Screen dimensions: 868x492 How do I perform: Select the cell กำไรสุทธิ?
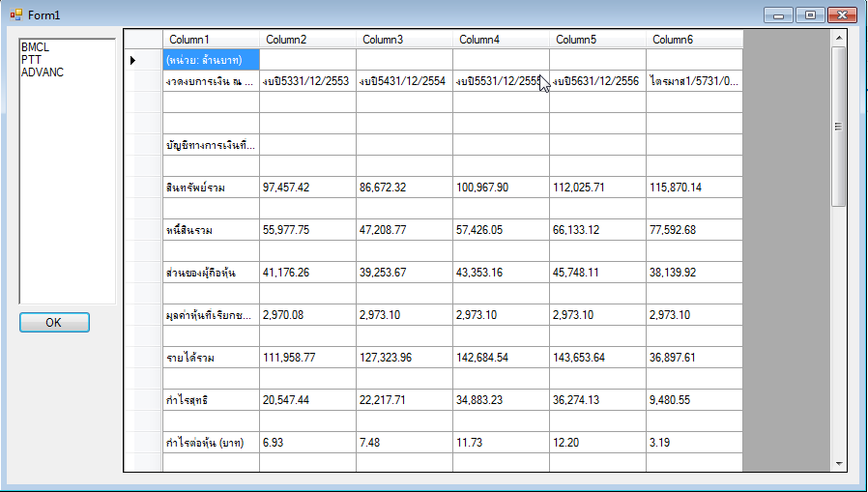click(x=211, y=400)
